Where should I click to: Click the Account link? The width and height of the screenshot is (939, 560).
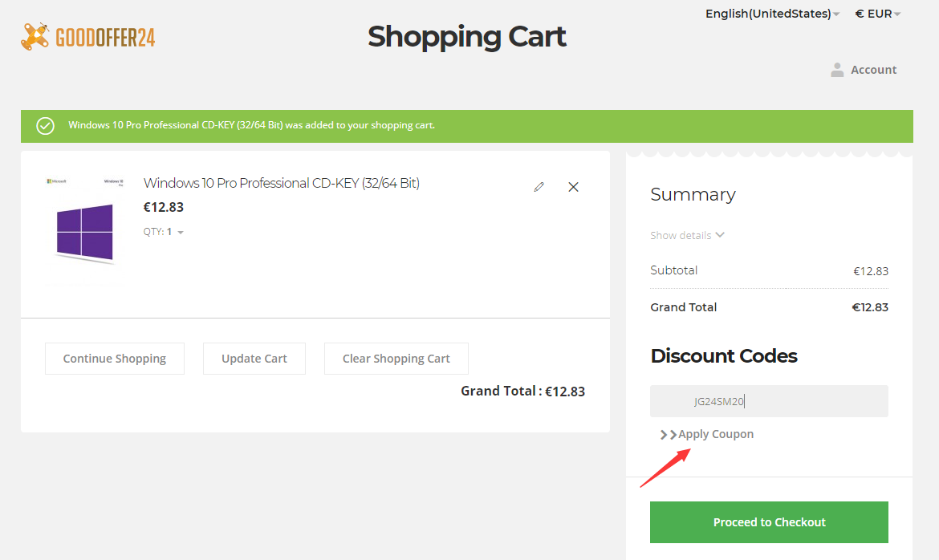point(873,70)
